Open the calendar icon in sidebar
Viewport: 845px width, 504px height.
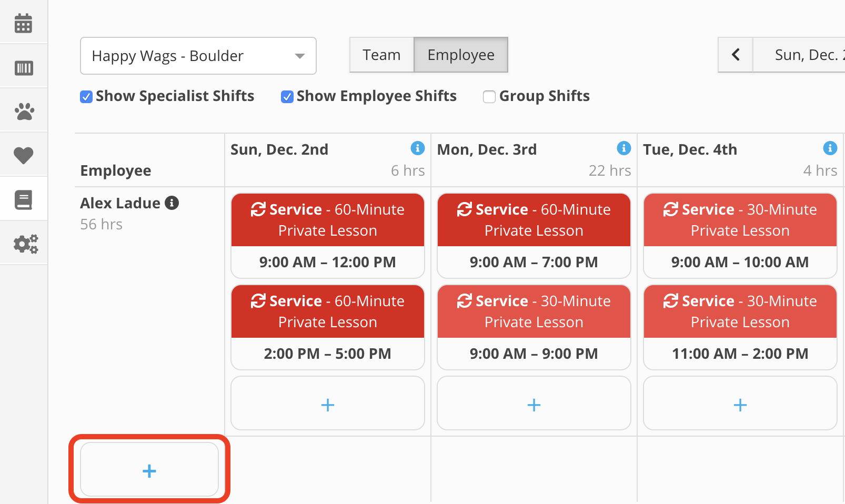coord(23,24)
